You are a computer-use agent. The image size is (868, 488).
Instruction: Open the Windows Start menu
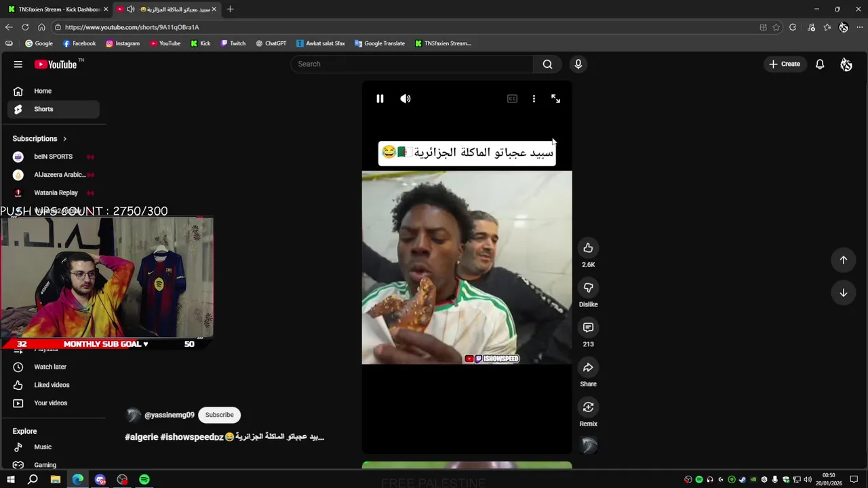(x=11, y=480)
